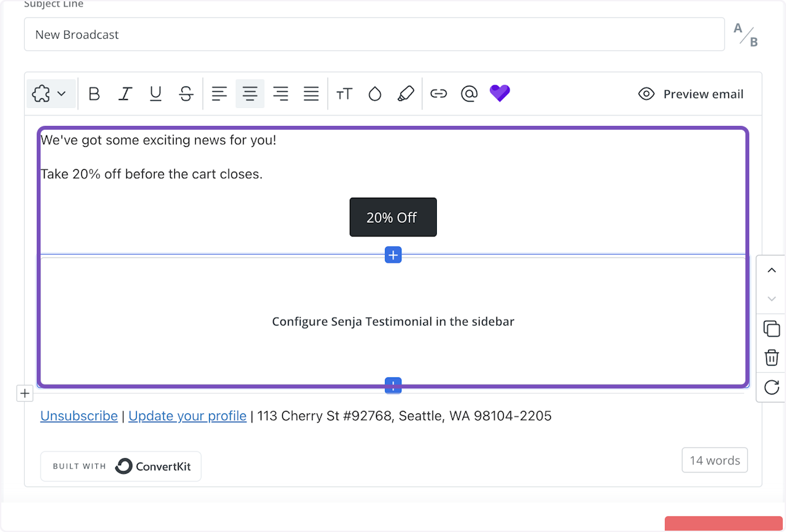Refresh the selected block with the circular arrow
Image resolution: width=786 pixels, height=532 pixels.
pos(771,387)
